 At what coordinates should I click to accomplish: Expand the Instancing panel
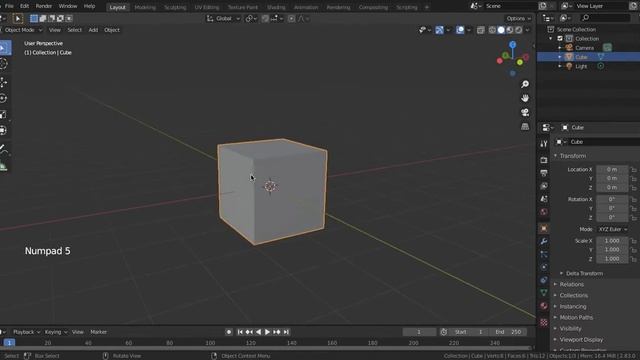click(x=573, y=307)
